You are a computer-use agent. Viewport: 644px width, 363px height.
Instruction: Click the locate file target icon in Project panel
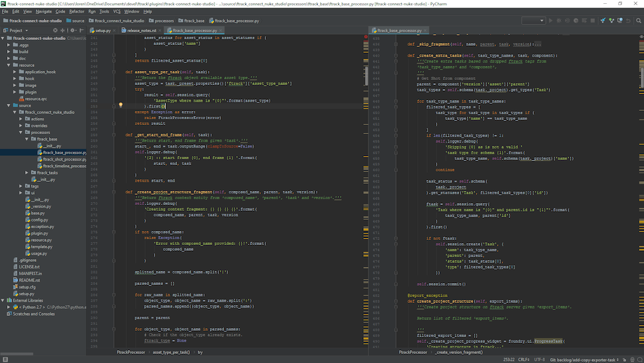[x=57, y=30]
